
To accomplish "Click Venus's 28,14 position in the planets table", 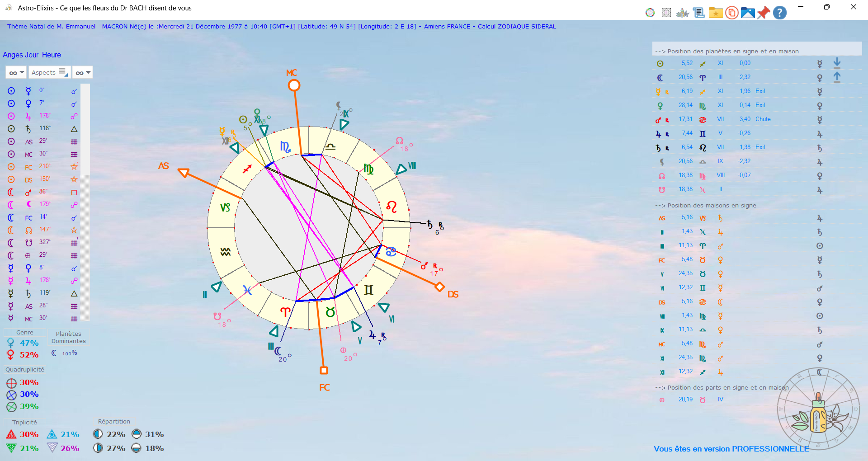I will [685, 105].
